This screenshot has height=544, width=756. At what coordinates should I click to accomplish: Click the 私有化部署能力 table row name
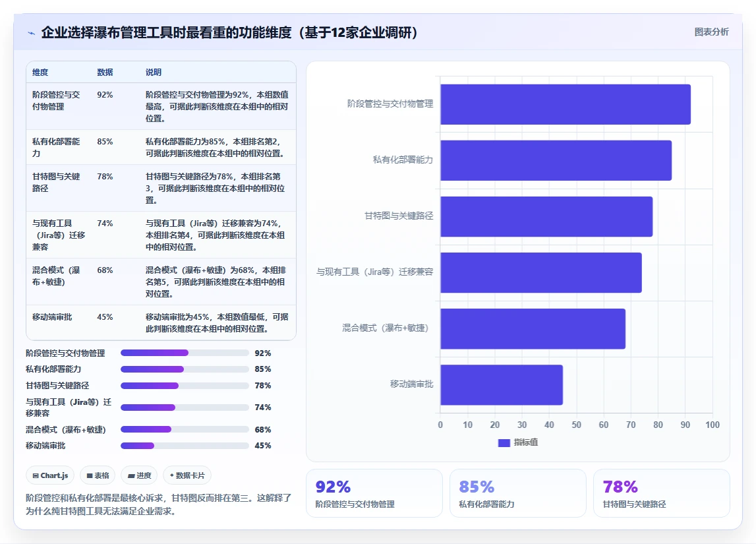pyautogui.click(x=56, y=147)
